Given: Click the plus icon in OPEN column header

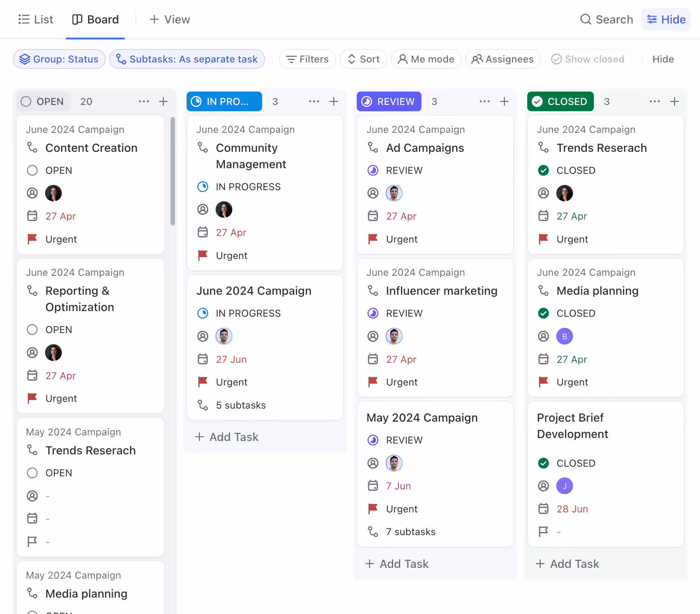Looking at the screenshot, I should 163,101.
